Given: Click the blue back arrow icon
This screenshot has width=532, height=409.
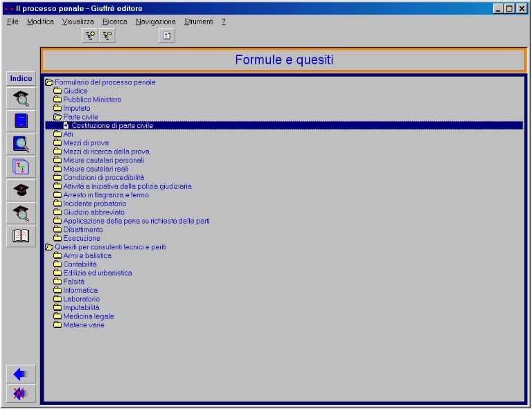Looking at the screenshot, I should tap(21, 374).
